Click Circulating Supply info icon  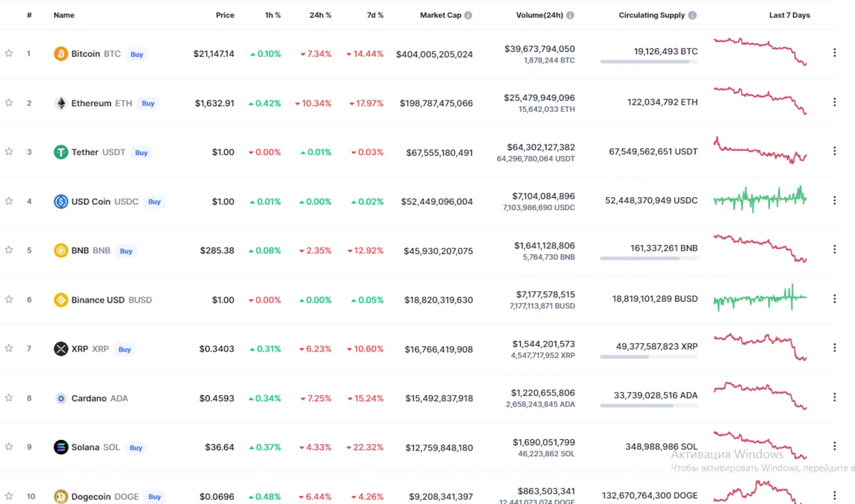pos(693,15)
